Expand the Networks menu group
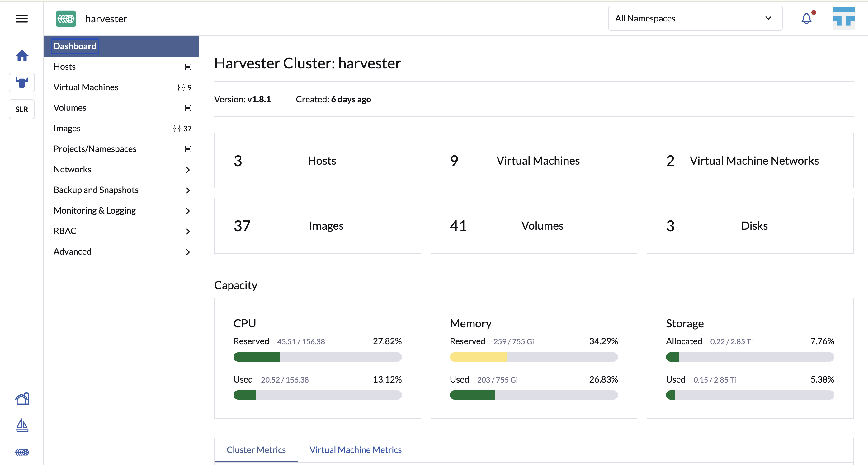 point(121,170)
